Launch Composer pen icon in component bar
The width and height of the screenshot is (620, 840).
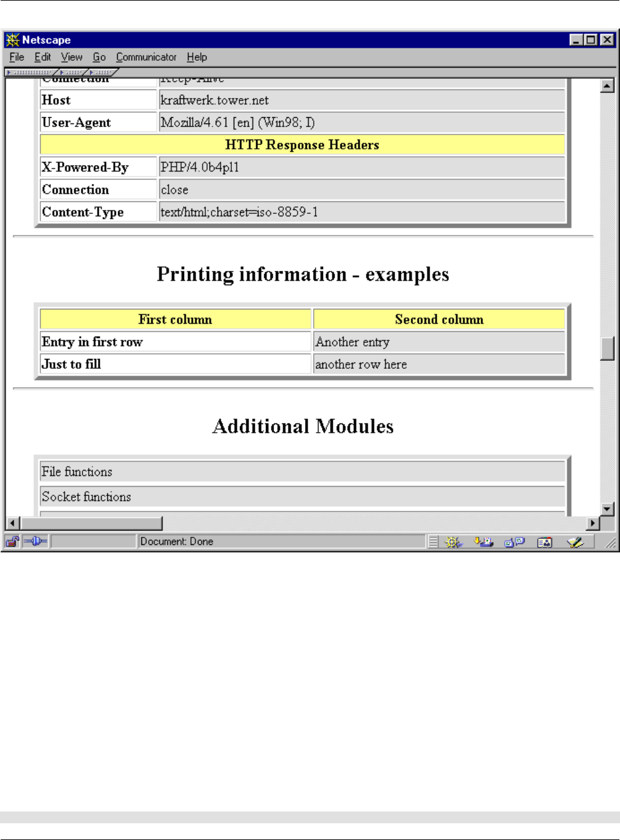[x=575, y=542]
